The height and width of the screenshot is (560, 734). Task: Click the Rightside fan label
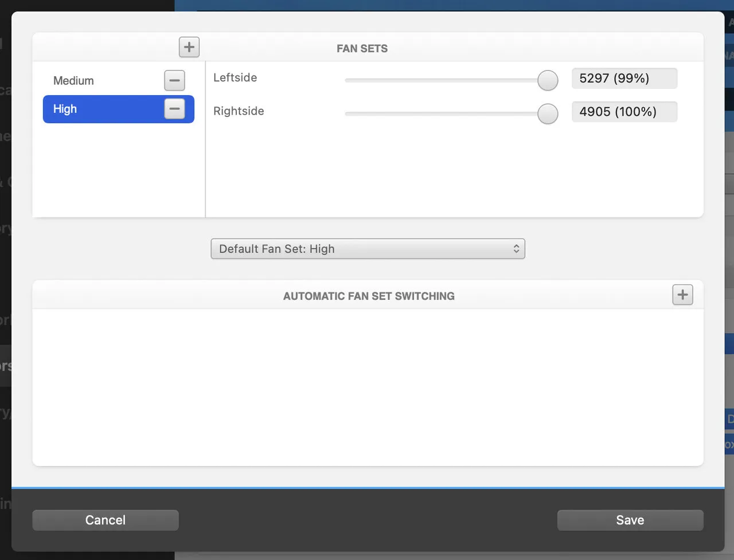pos(239,111)
